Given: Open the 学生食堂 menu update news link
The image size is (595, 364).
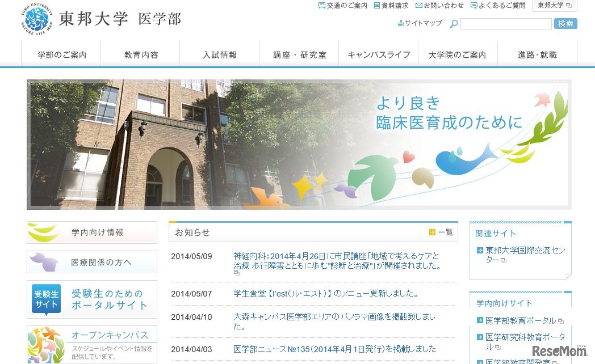Looking at the screenshot, I should click(x=326, y=293).
